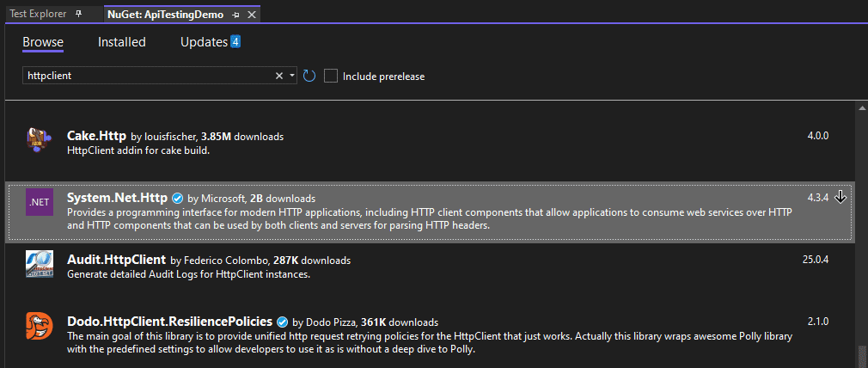Click the pin icon on NuGet tab
This screenshot has width=868, height=368.
[235, 15]
